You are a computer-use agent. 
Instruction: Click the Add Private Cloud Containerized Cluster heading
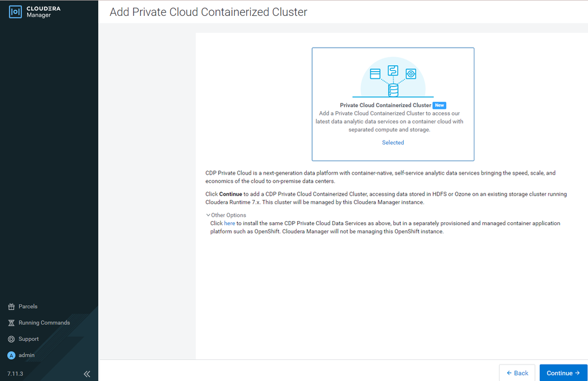point(208,12)
